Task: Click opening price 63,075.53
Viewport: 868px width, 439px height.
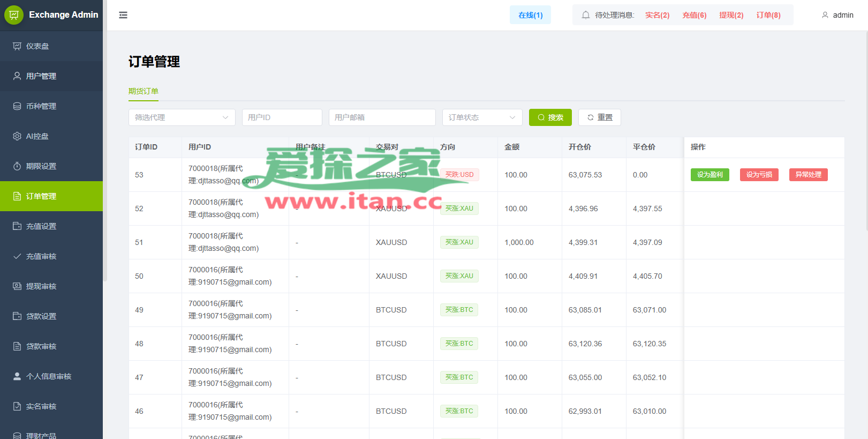Action: pos(585,175)
